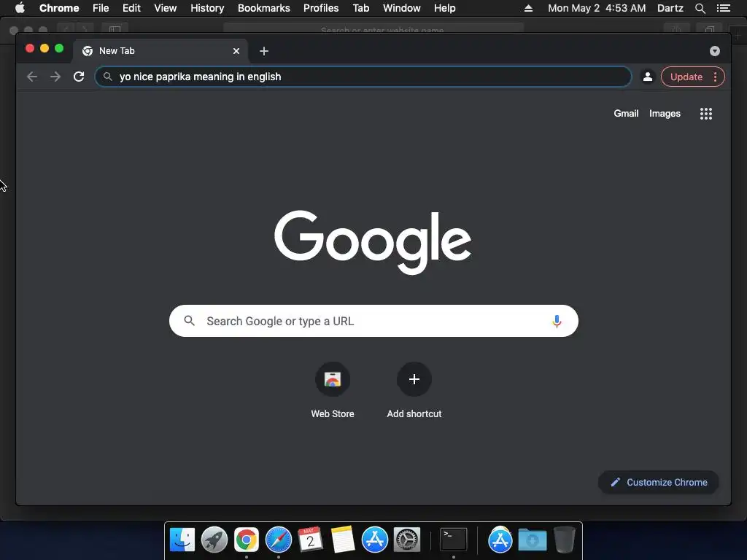This screenshot has width=747, height=560.
Task: Open Notes in the Dock
Action: point(343,540)
